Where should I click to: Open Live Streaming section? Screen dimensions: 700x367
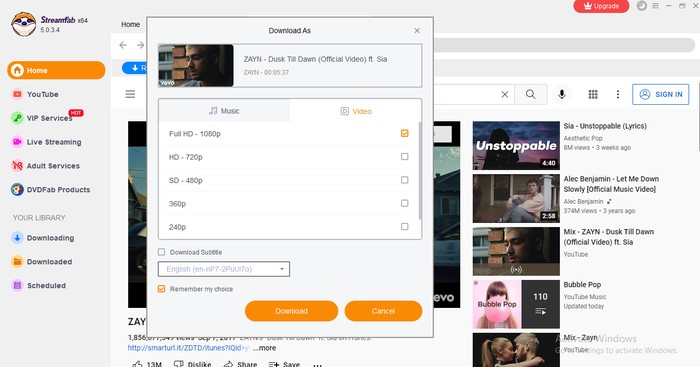(x=54, y=142)
